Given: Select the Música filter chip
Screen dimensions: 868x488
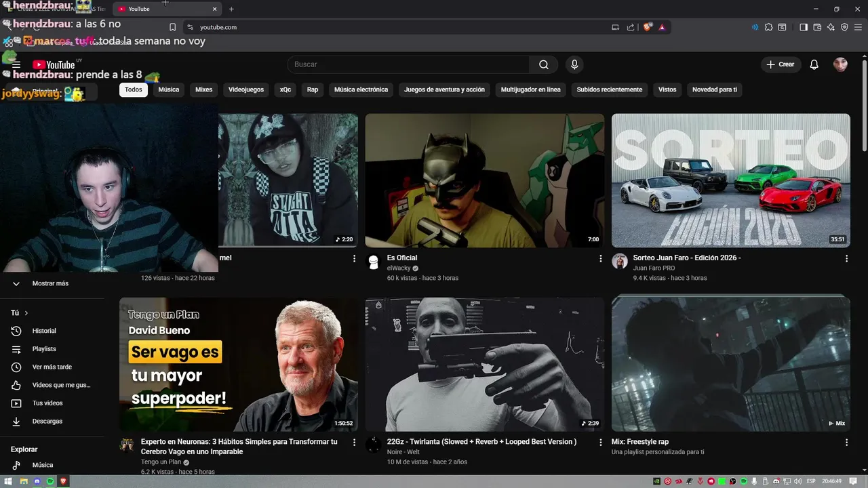Looking at the screenshot, I should [x=169, y=89].
